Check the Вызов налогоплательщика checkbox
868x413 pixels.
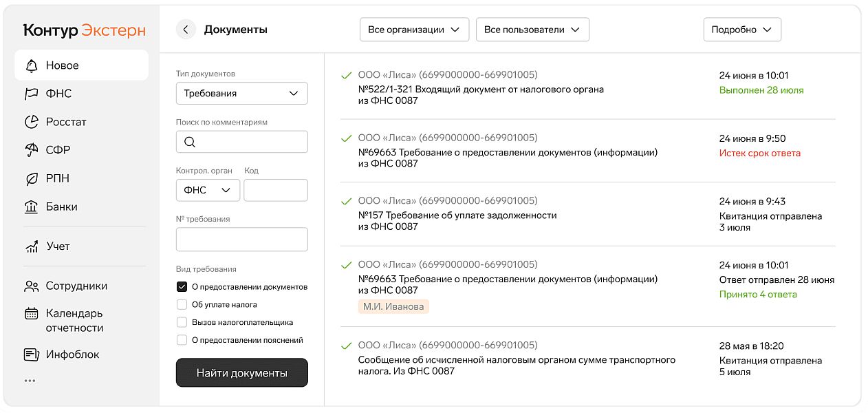coord(182,322)
